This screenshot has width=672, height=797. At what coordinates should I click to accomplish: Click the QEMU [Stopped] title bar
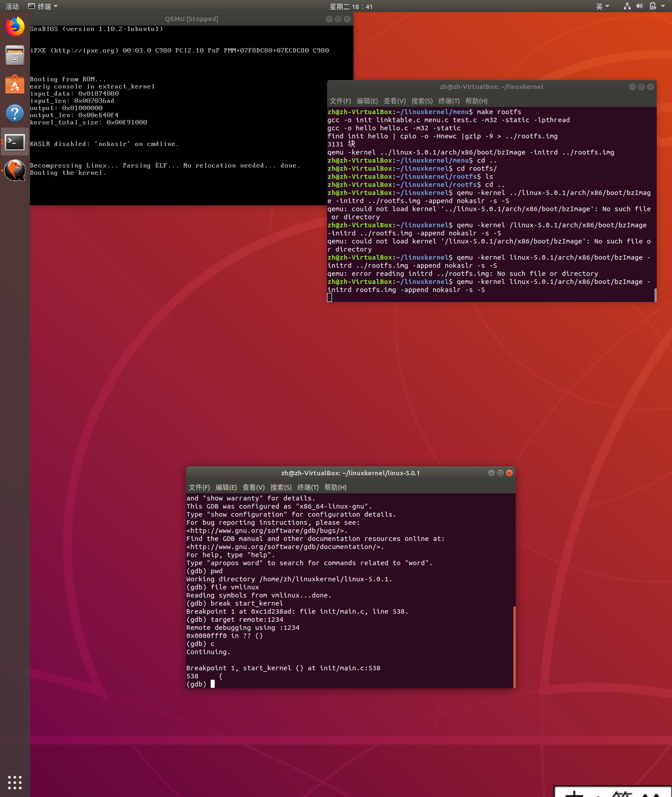(191, 19)
